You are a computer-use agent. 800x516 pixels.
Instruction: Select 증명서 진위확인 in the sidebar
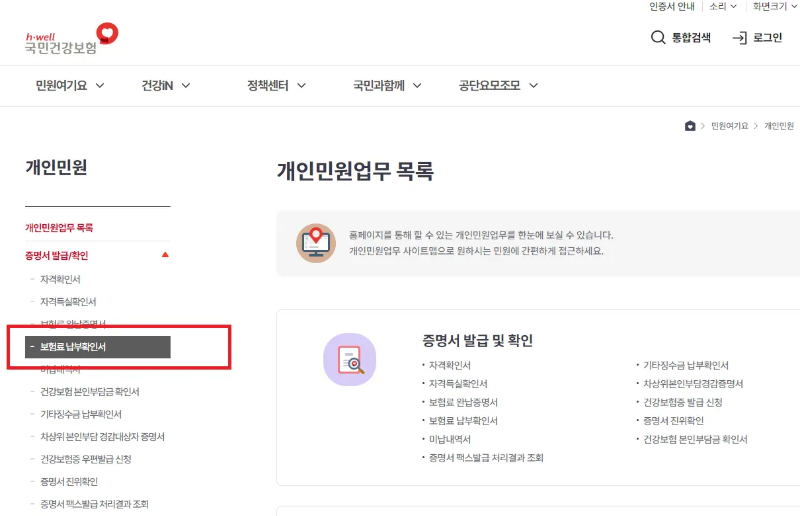(69, 481)
